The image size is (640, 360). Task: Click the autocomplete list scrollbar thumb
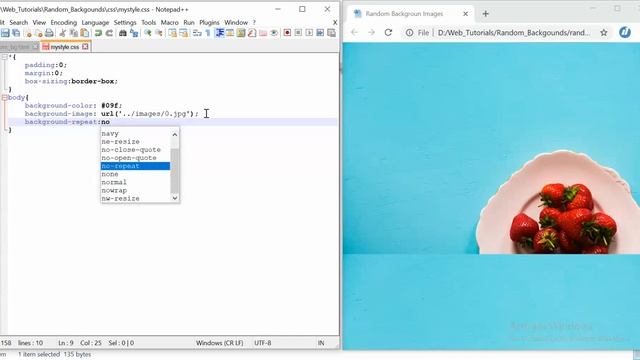coord(175,171)
